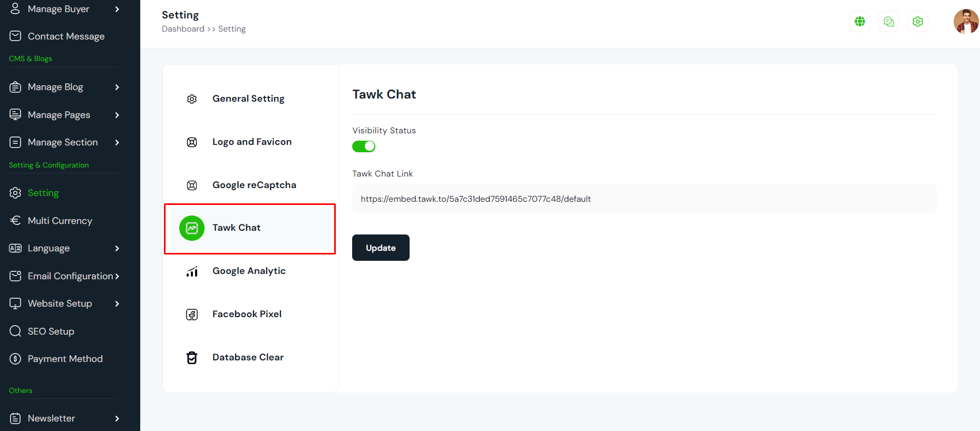This screenshot has width=980, height=431.
Task: Click the green gear icon in the header
Action: (918, 22)
